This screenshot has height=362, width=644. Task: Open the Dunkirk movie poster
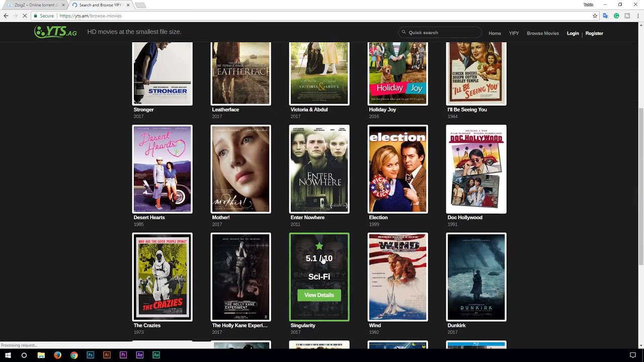coord(476,277)
